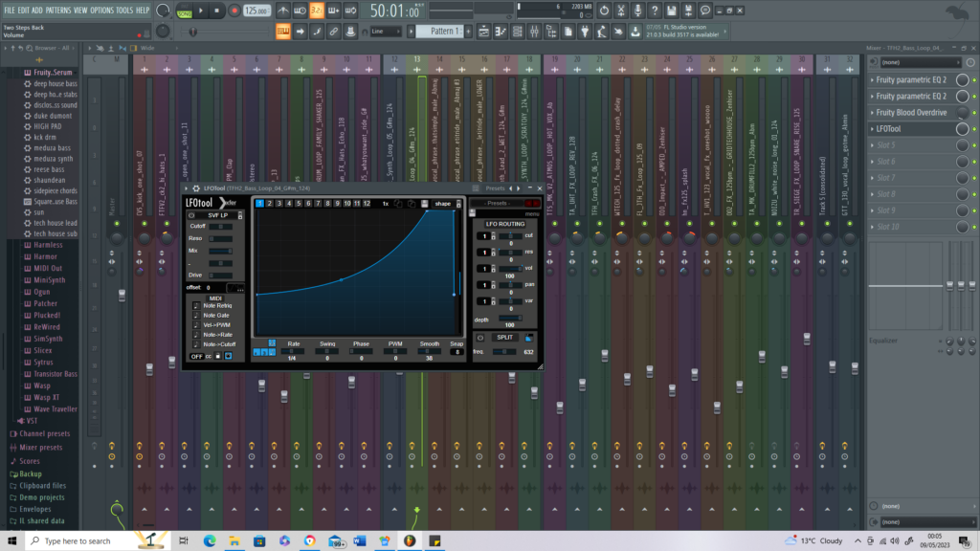
Task: Open the TOOLS menu
Action: click(x=124, y=11)
